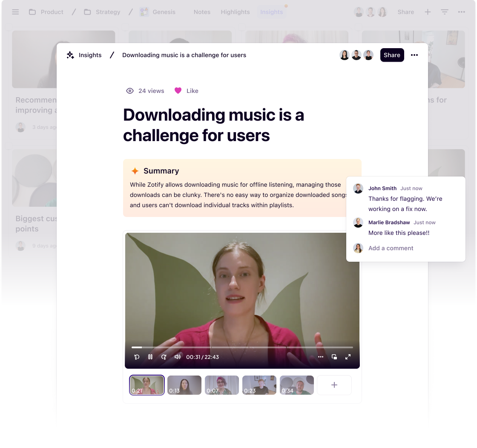The height and width of the screenshot is (448, 477).
Task: Click the dark Share button in modal
Action: click(392, 55)
